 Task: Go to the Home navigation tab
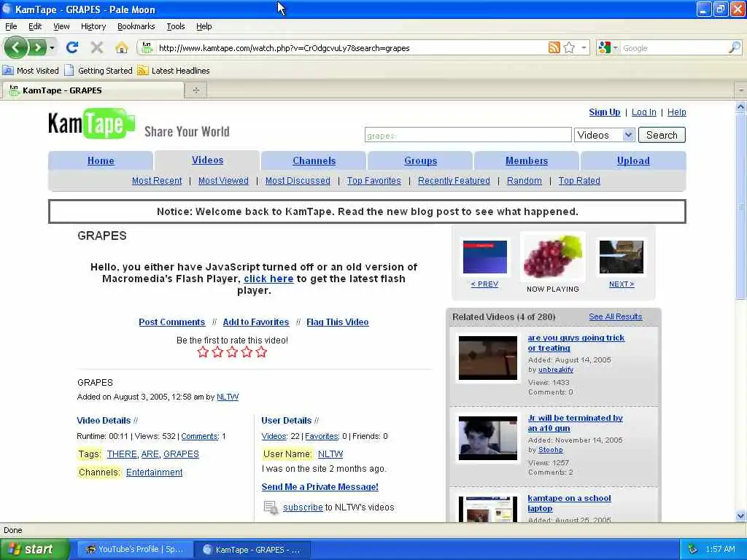point(101,160)
